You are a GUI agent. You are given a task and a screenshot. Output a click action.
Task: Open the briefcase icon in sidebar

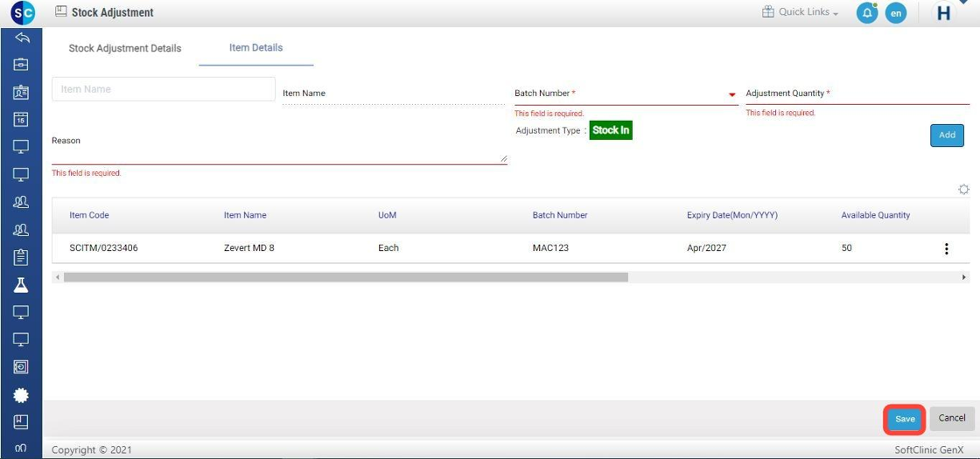tap(21, 64)
